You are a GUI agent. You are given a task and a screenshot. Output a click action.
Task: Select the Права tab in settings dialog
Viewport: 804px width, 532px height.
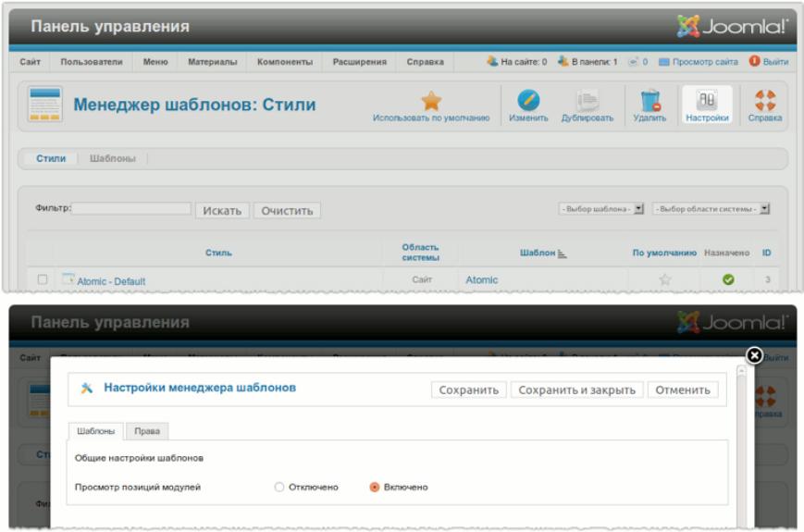(x=147, y=431)
